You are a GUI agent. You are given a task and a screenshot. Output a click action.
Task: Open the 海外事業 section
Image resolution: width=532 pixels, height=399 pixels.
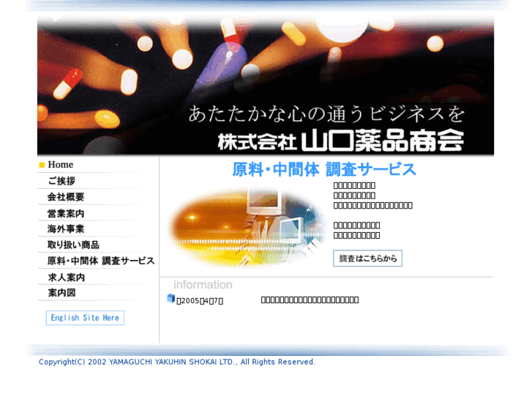pos(66,229)
